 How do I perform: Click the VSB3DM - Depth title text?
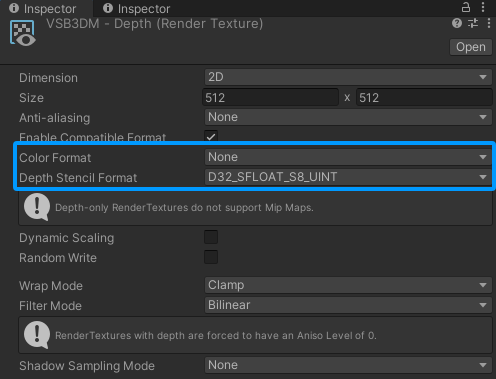coord(155,24)
